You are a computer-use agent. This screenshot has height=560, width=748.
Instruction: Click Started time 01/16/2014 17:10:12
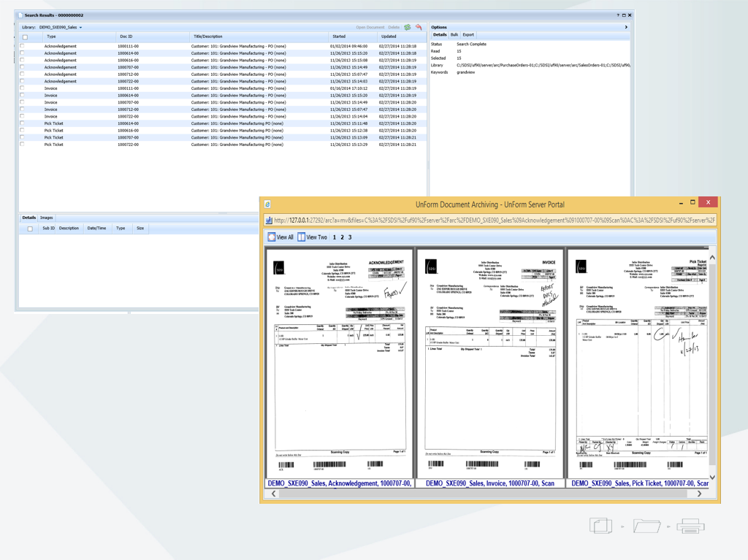[x=348, y=88]
